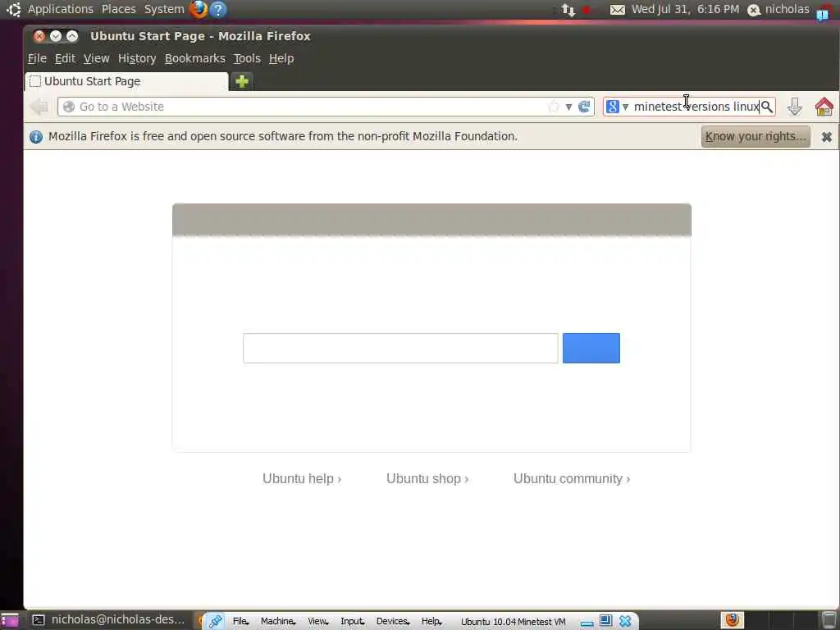
Task: Open the Bookmarks menu
Action: click(x=195, y=58)
